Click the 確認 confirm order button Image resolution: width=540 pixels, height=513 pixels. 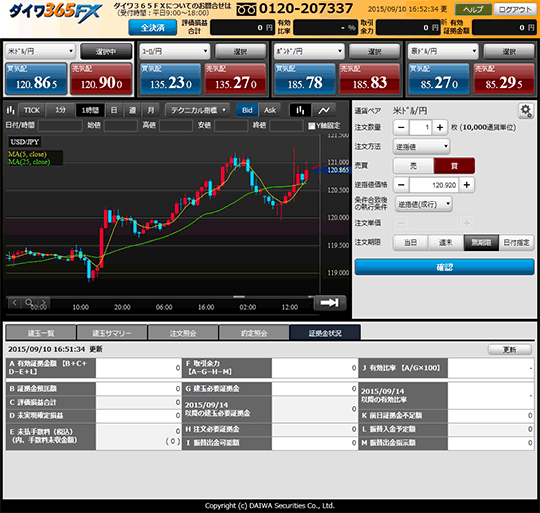coord(444,267)
